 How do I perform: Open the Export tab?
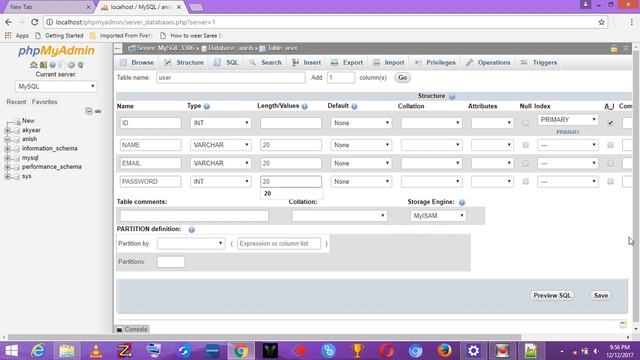coord(347,62)
